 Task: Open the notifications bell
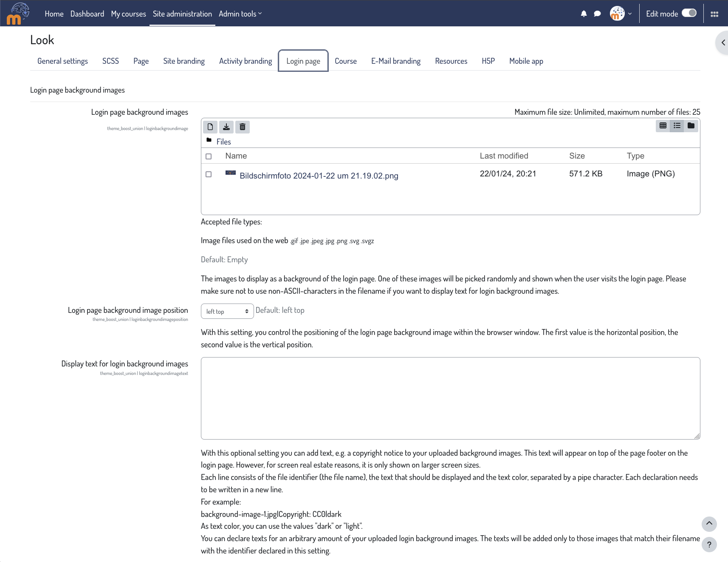tap(584, 14)
